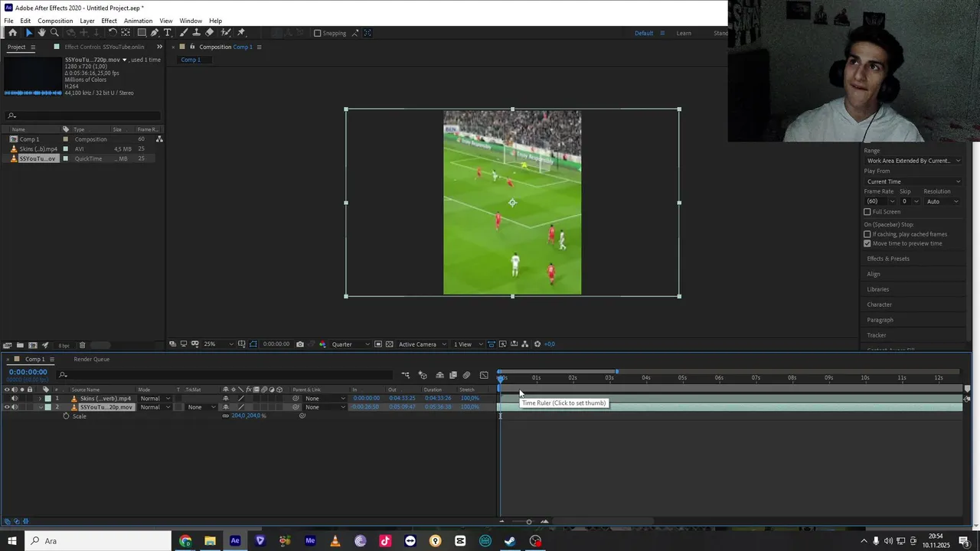Select the Horizontal Type tool
The width and height of the screenshot is (980, 551).
point(168,33)
